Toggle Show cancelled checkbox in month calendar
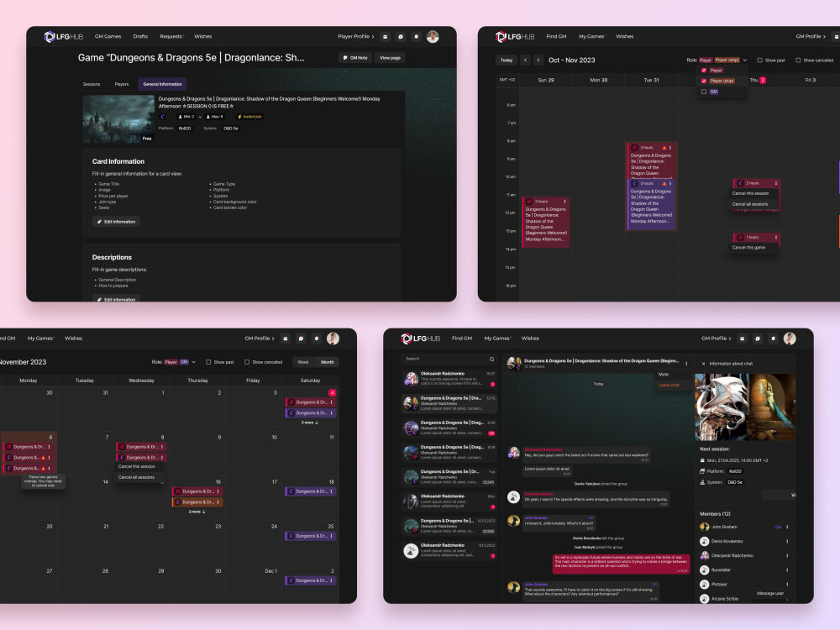 point(247,362)
